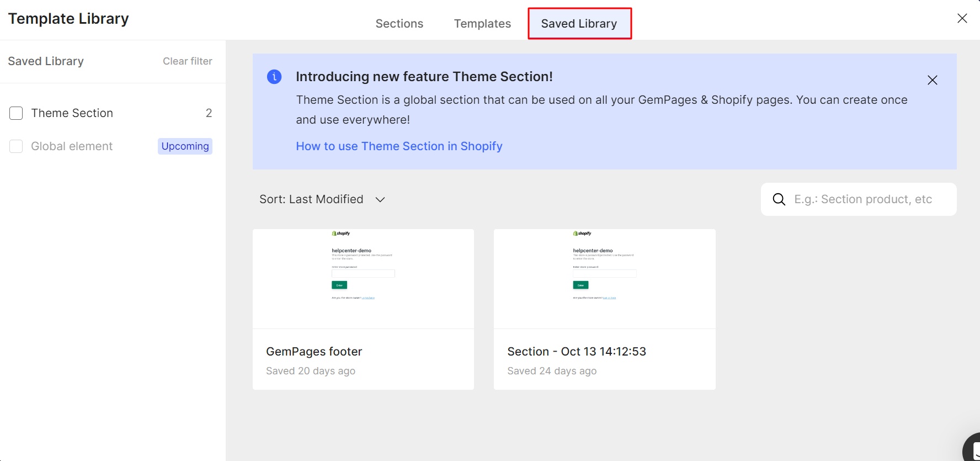Toggle the Global element checkbox
Screen dimensions: 980x461
tap(16, 146)
